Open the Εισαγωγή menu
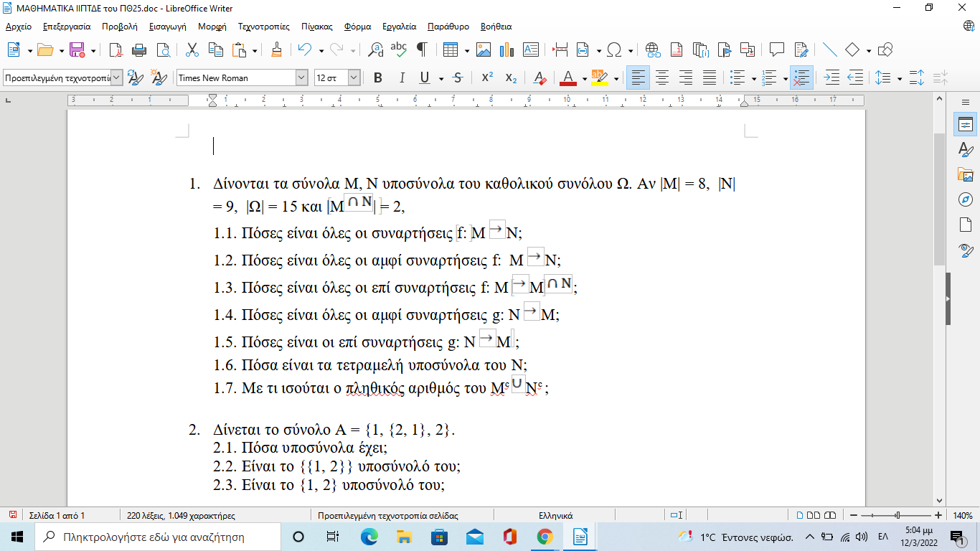Screen dimensions: 980x551 tap(168, 27)
